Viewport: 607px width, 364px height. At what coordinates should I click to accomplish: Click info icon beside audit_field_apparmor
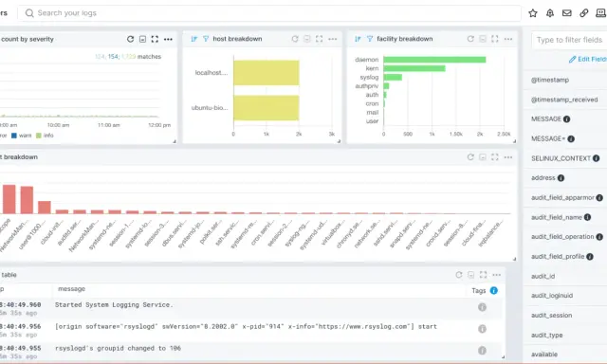pos(599,198)
